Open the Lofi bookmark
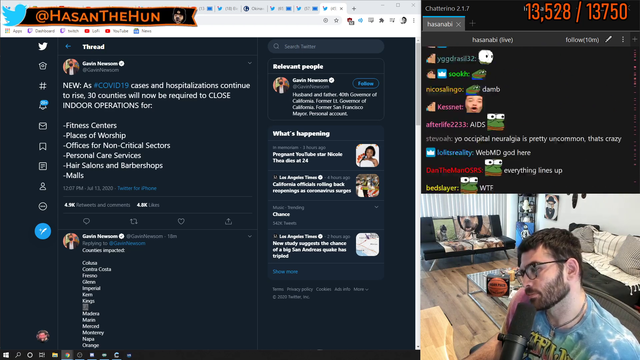Screen dimensions: 640x360 point(92,31)
